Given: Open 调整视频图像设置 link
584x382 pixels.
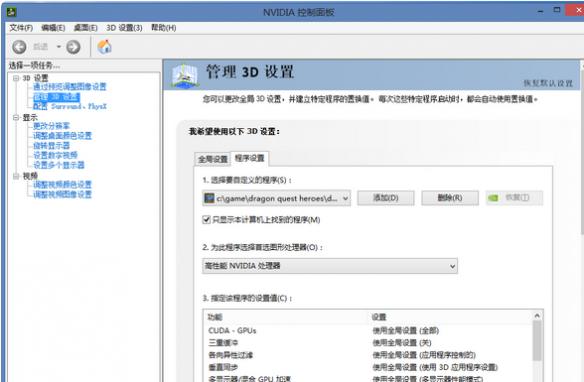Looking at the screenshot, I should 62,194.
